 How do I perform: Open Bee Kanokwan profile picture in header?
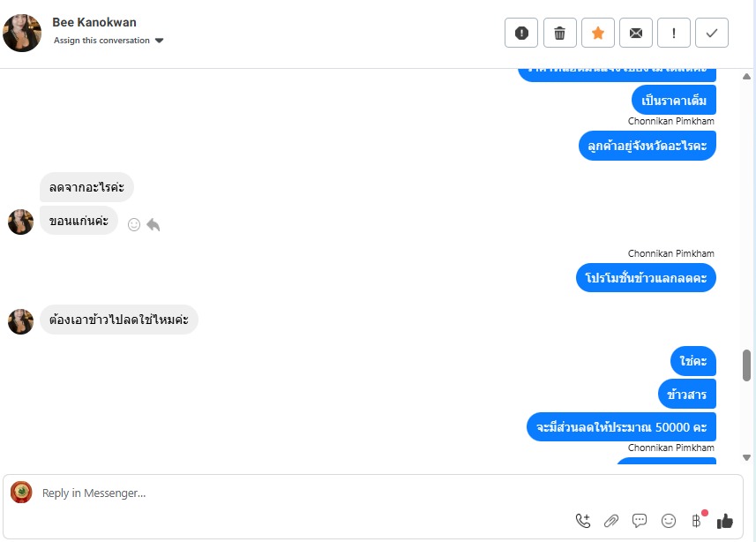22,33
